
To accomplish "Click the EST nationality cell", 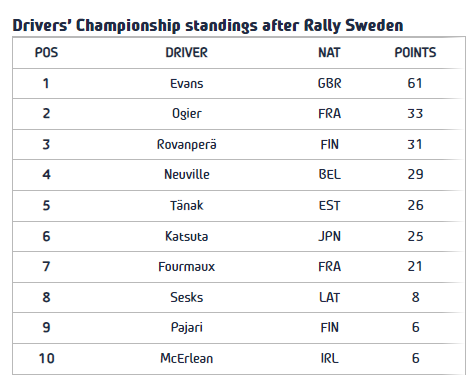I will tap(329, 205).
